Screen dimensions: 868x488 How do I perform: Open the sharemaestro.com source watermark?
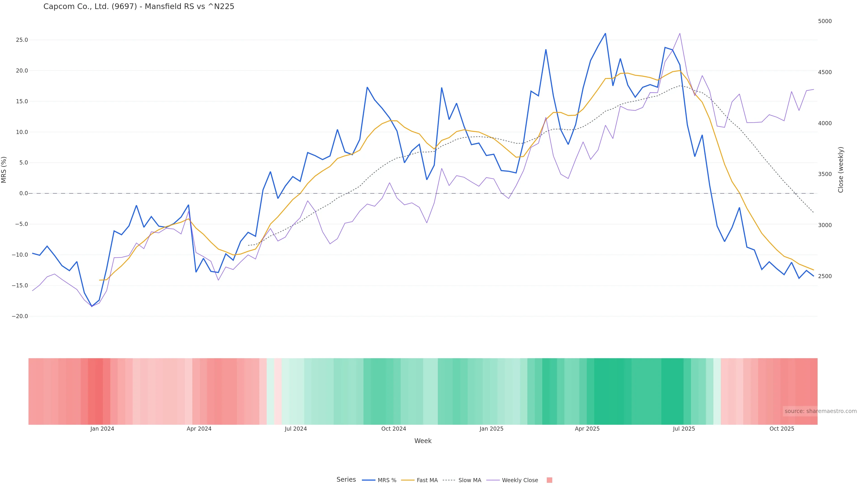click(820, 411)
